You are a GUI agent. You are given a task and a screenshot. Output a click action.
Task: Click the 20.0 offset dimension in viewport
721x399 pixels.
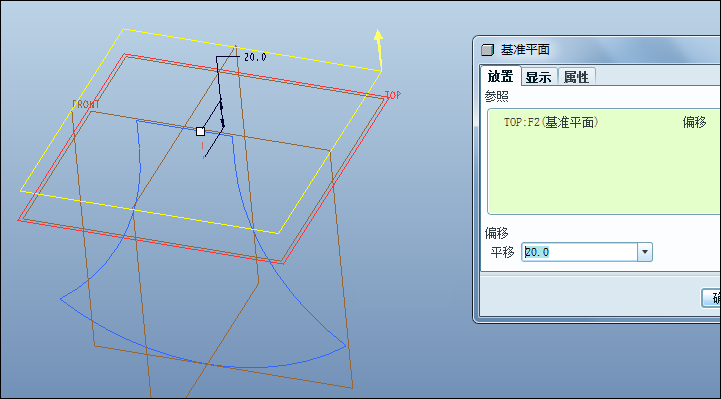[255, 57]
